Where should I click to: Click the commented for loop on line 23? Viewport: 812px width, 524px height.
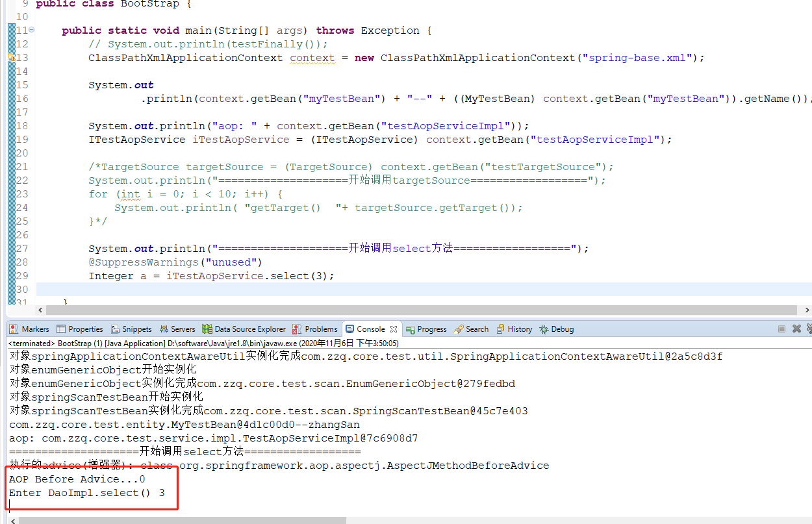(x=186, y=194)
